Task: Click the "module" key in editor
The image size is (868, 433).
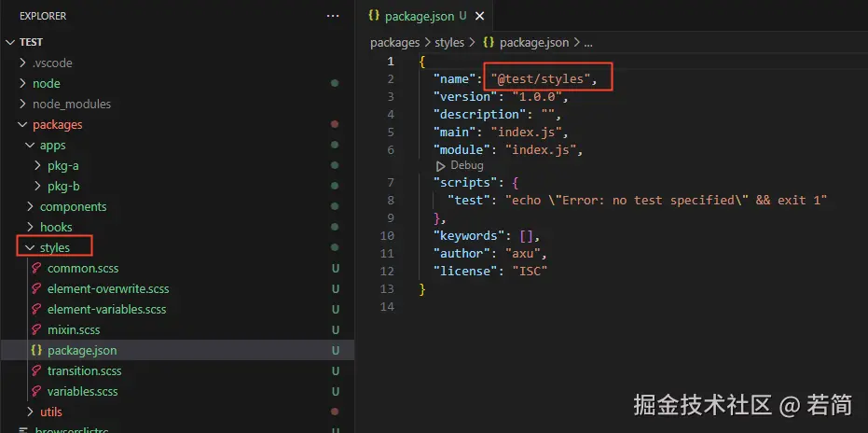Action: pyautogui.click(x=462, y=149)
